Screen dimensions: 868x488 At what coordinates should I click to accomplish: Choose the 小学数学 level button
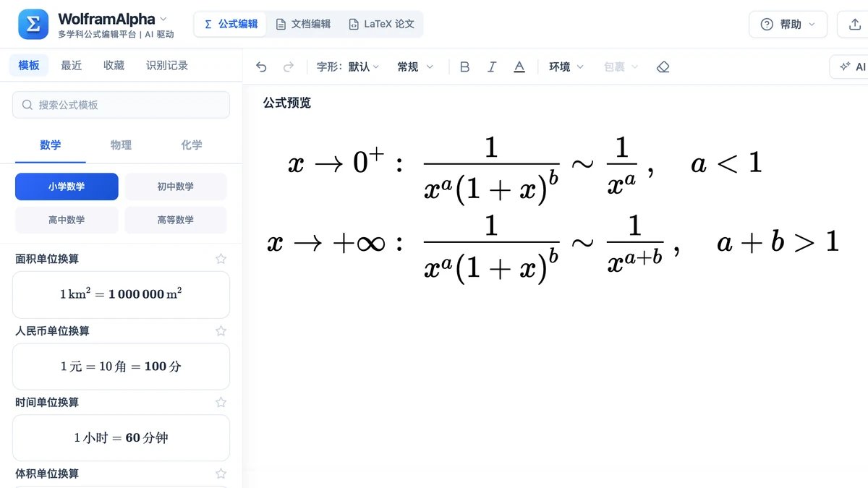click(x=67, y=187)
